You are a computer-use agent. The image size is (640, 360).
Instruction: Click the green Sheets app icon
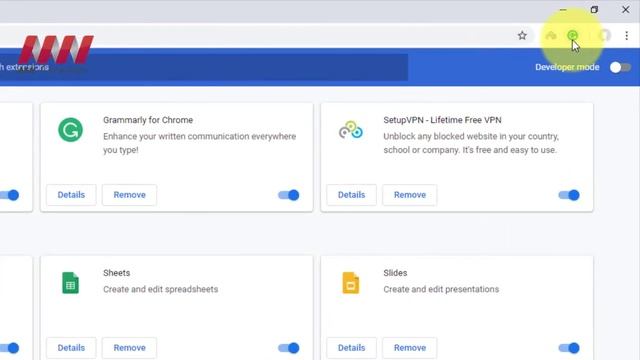click(70, 282)
